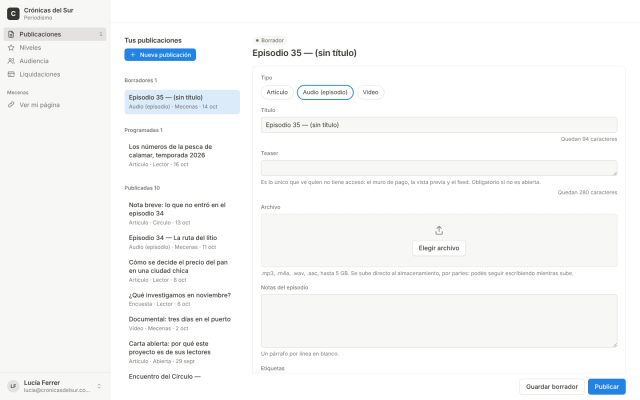Open Carta abierta: por qué este proyecto post
The width and height of the screenshot is (640, 400).
(x=182, y=352)
